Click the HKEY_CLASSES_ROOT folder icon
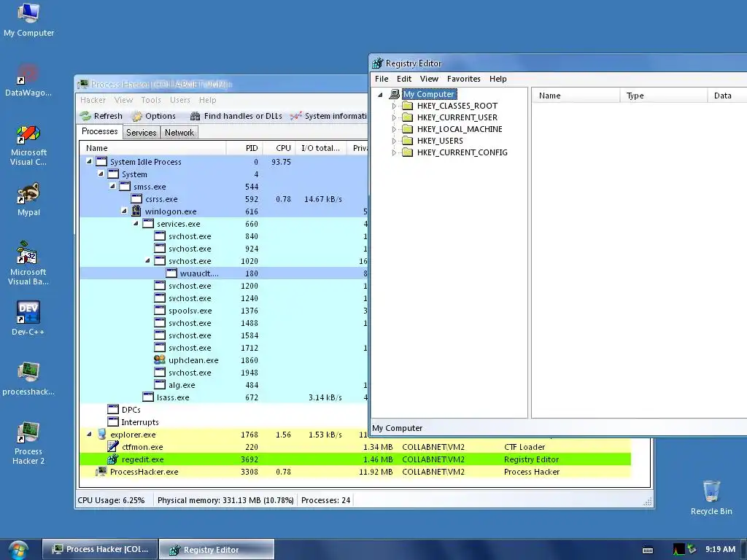The width and height of the screenshot is (747, 560). click(407, 106)
